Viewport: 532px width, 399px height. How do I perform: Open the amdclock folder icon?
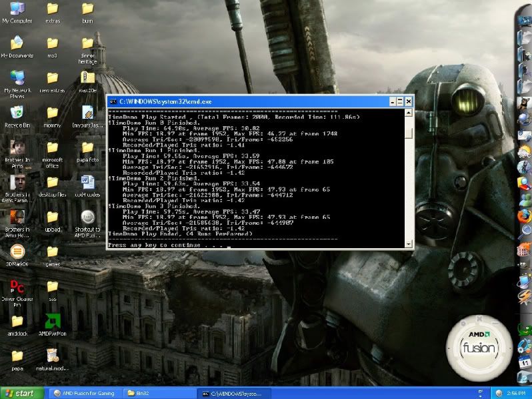(17, 321)
